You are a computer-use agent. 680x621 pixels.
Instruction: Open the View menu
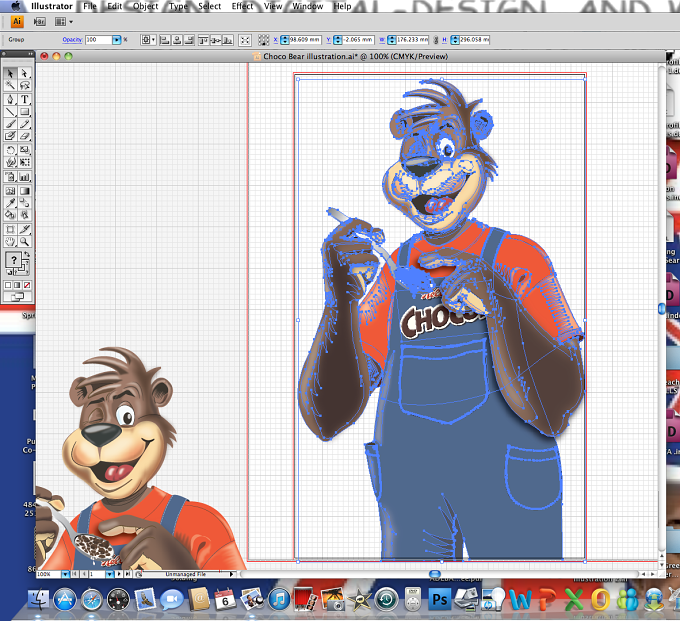273,6
